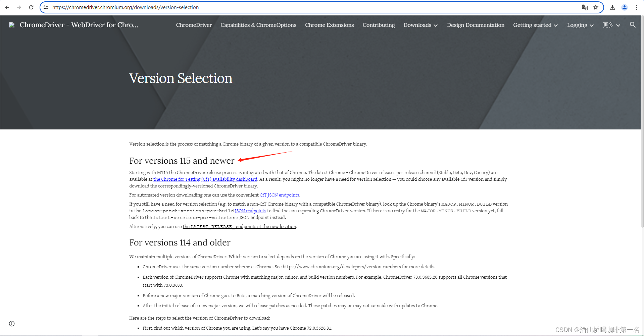The width and height of the screenshot is (644, 336).
Task: Expand the Getting started chevron
Action: (556, 25)
